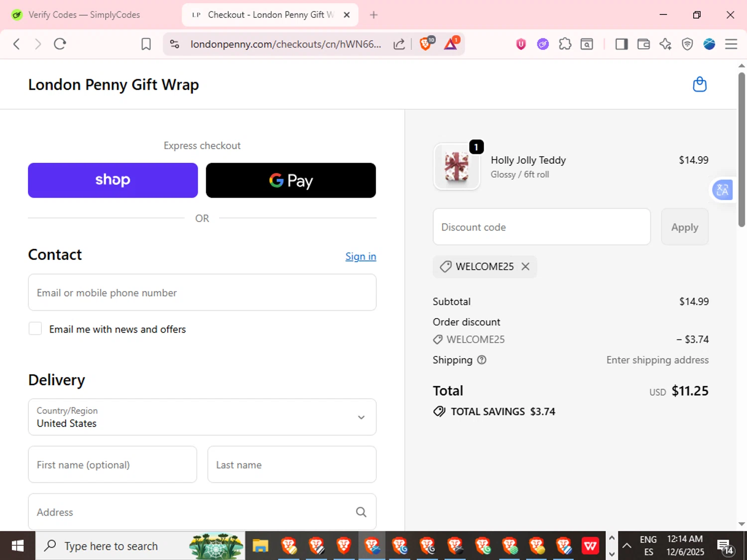Show hidden system tray icons
Viewport: 747px width, 560px height.
click(x=627, y=546)
